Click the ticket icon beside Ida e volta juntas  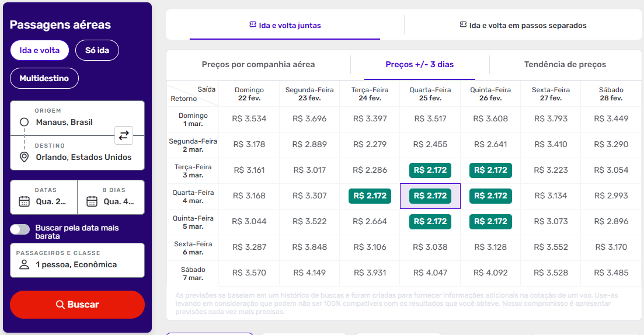click(253, 25)
